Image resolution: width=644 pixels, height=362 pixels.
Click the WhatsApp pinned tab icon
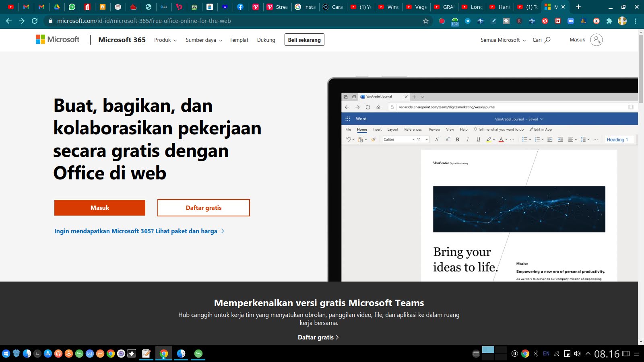72,7
